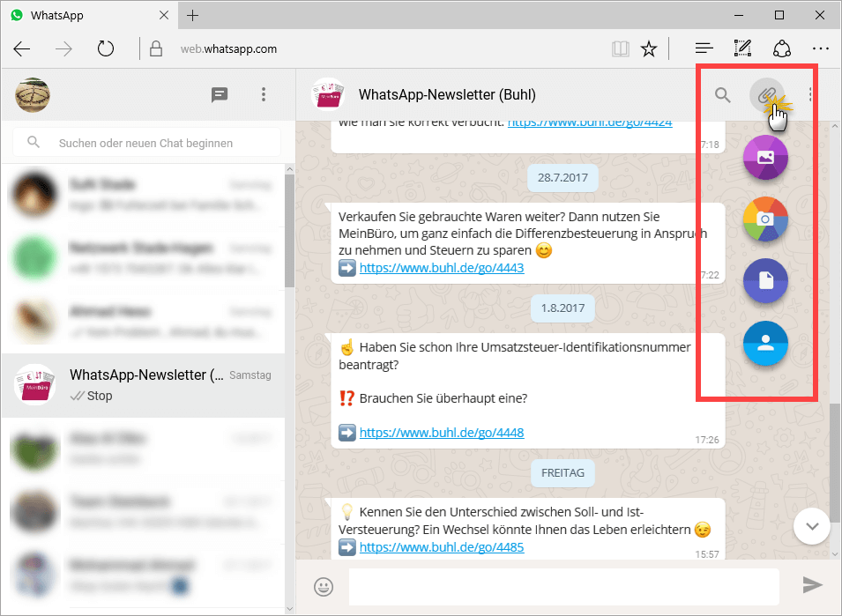The width and height of the screenshot is (842, 616).
Task: Open the Make a Web Note icon
Action: point(742,48)
